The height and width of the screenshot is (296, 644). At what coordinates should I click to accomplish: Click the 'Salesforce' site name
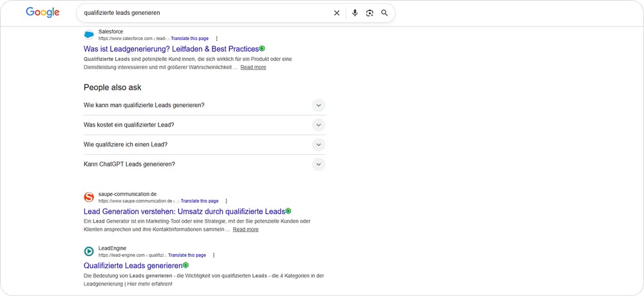[x=111, y=32]
